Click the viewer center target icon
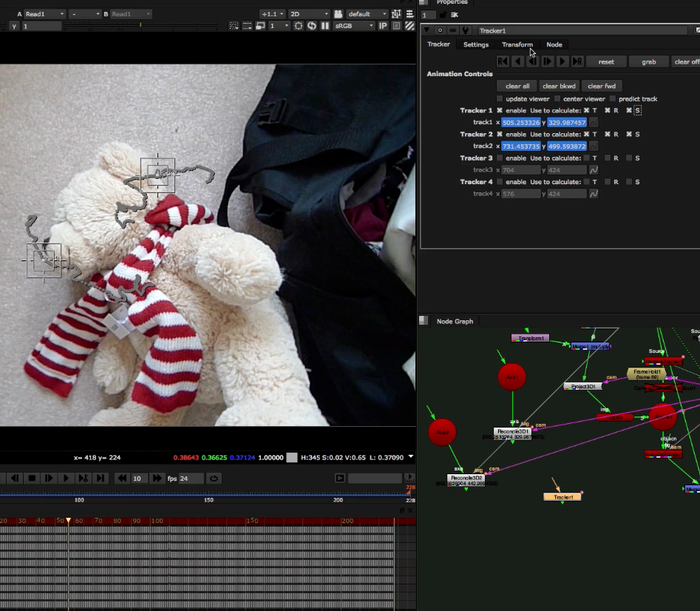Screen dimensions: 700x611 click(x=298, y=26)
